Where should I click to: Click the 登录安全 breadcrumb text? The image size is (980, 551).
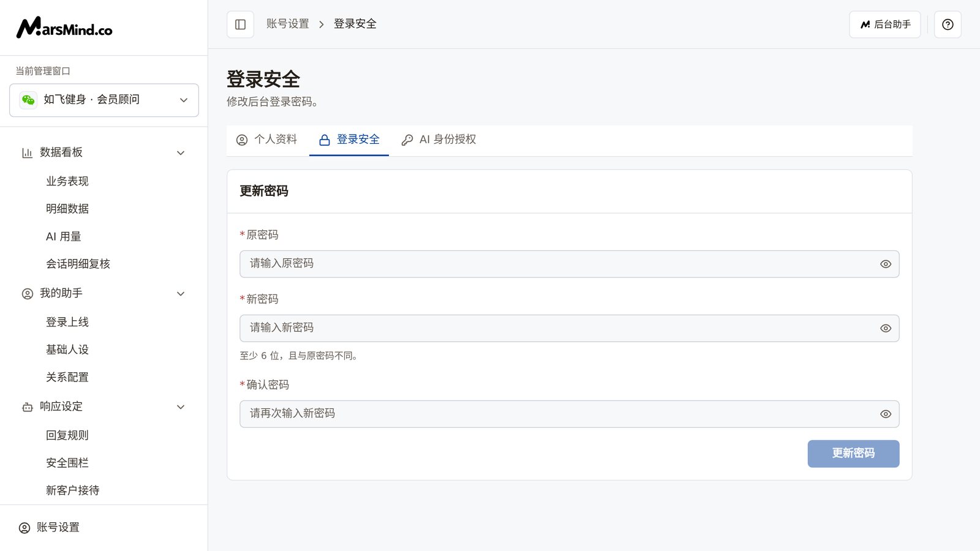coord(355,24)
